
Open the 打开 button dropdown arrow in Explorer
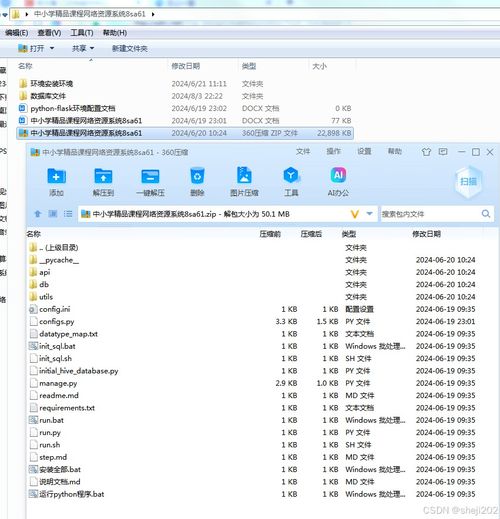[x=52, y=48]
